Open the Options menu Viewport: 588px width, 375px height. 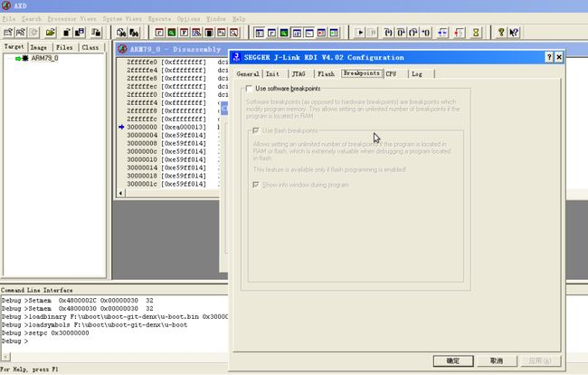coord(188,18)
